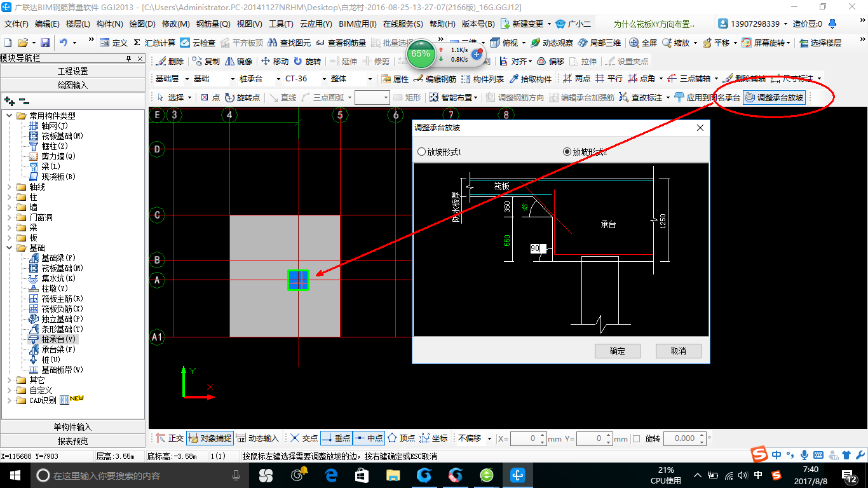
Task: Cancel with 取消 in the slope dialog
Action: click(x=679, y=351)
